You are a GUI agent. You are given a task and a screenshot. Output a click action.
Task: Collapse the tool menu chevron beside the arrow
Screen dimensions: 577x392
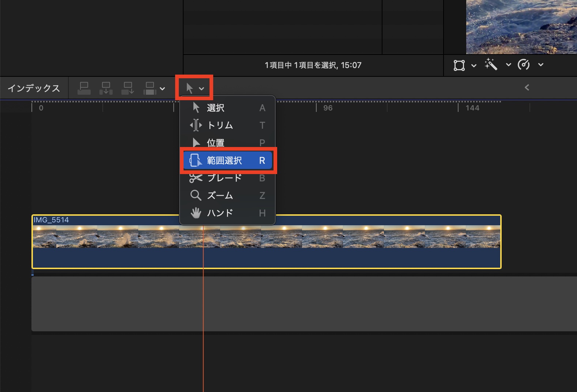201,88
